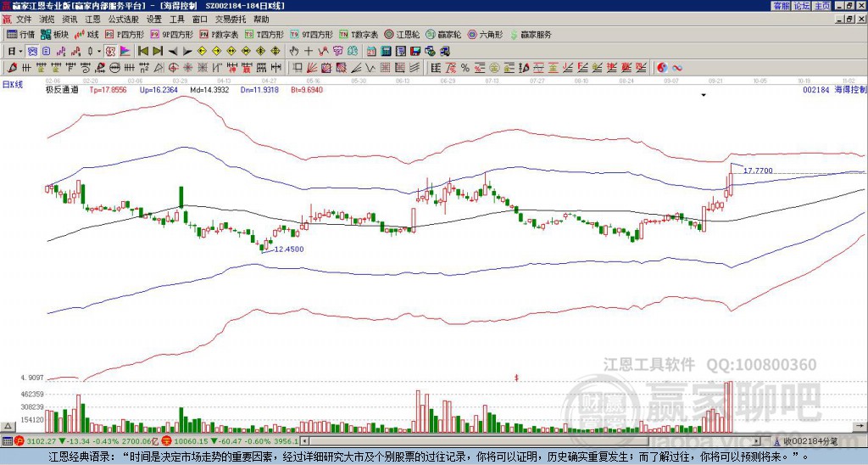
Task: Open the 9T四方形 tool
Action: pyautogui.click(x=311, y=34)
